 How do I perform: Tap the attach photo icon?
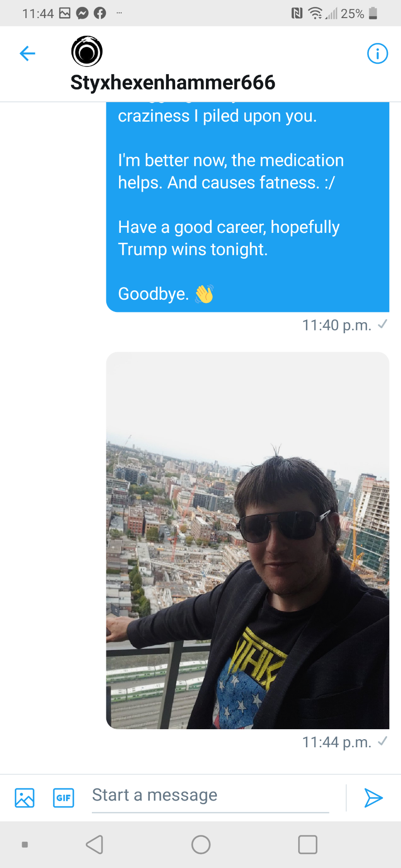pyautogui.click(x=24, y=798)
